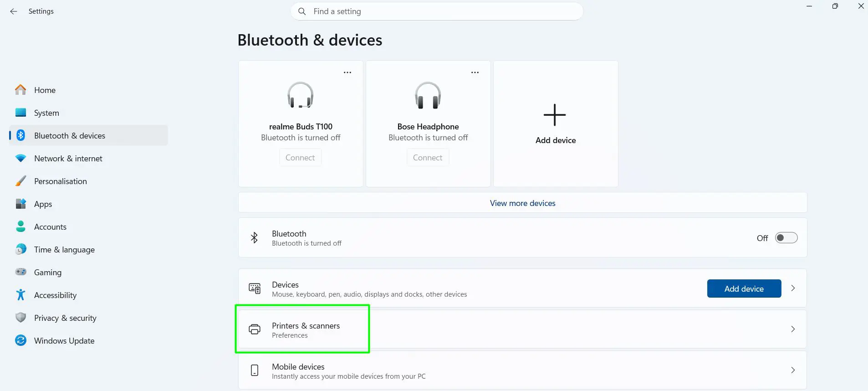The width and height of the screenshot is (868, 391).
Task: Click the phone icon beside Mobile devices
Action: click(x=255, y=370)
